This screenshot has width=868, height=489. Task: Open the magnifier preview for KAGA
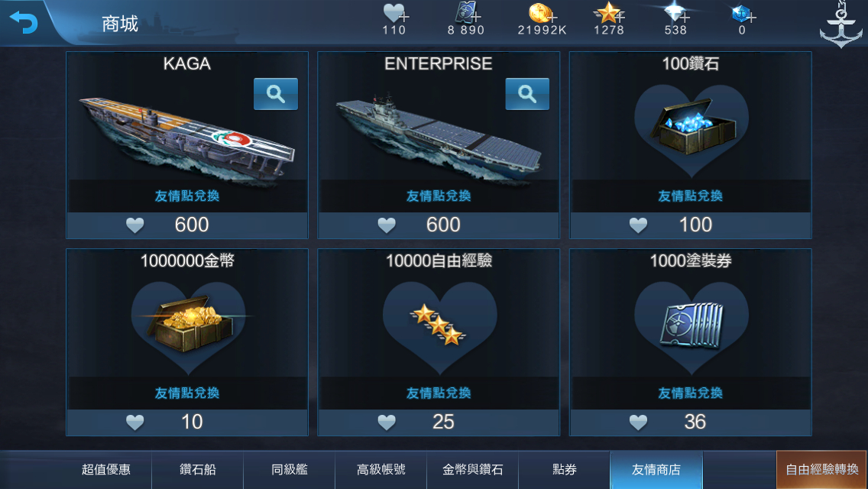tap(276, 94)
